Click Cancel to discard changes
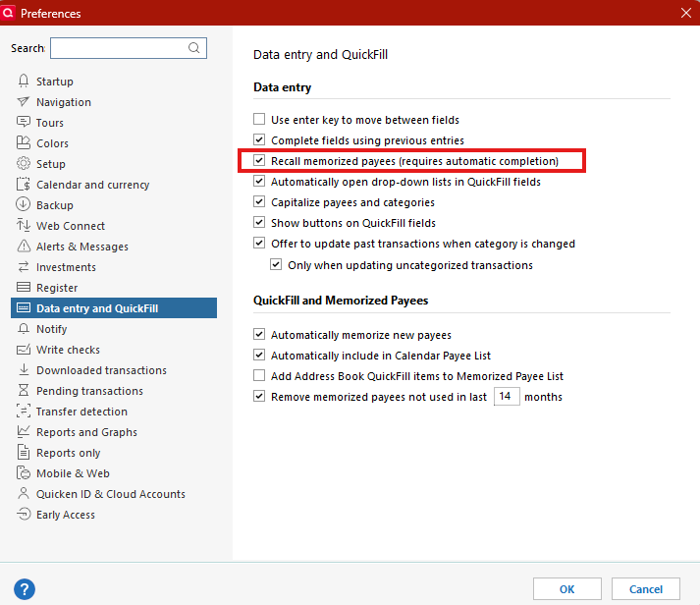This screenshot has width=700, height=605. click(x=646, y=589)
